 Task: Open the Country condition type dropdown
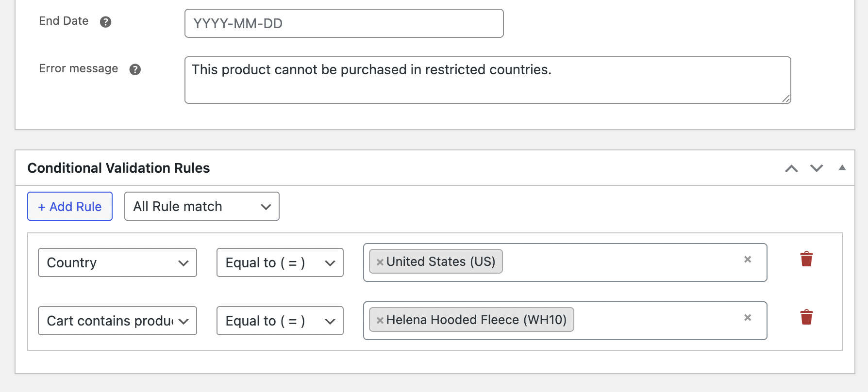(x=117, y=262)
